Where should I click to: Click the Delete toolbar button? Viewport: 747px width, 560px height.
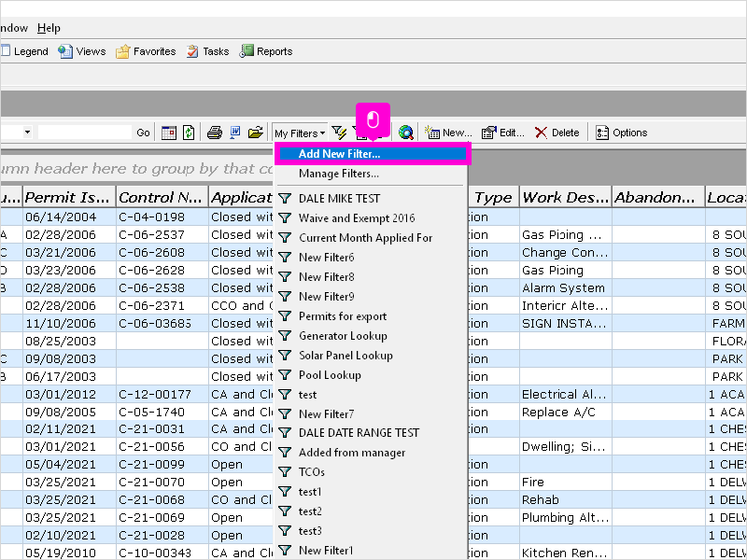coord(557,133)
